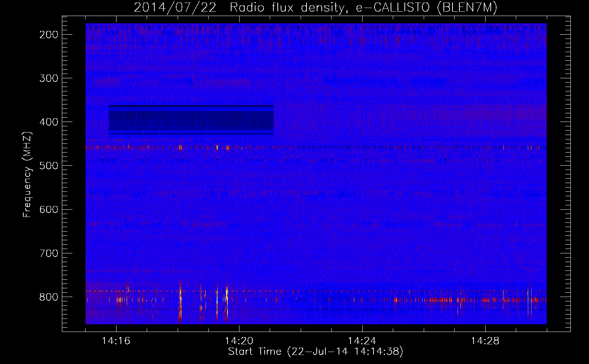Click the 14:16 time tick label
The height and width of the screenshot is (364, 589).
(x=116, y=341)
